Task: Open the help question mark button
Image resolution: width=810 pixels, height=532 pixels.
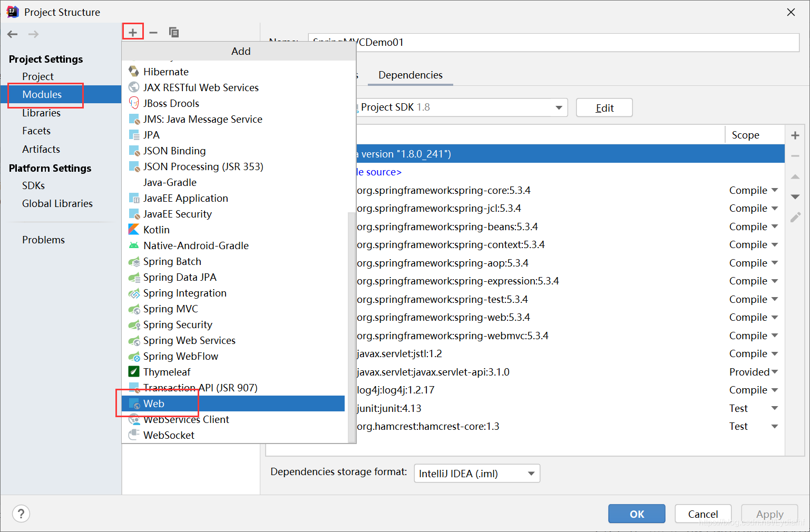Action: (21, 514)
